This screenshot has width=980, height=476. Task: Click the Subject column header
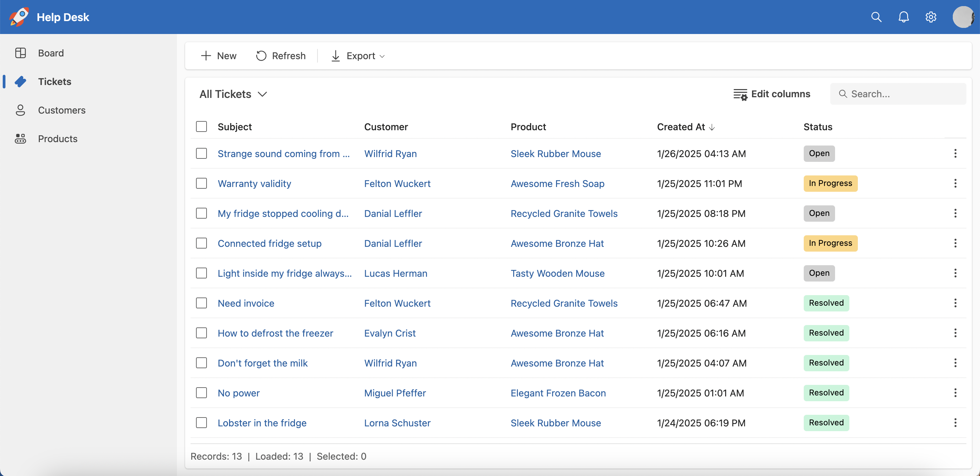[x=234, y=126]
